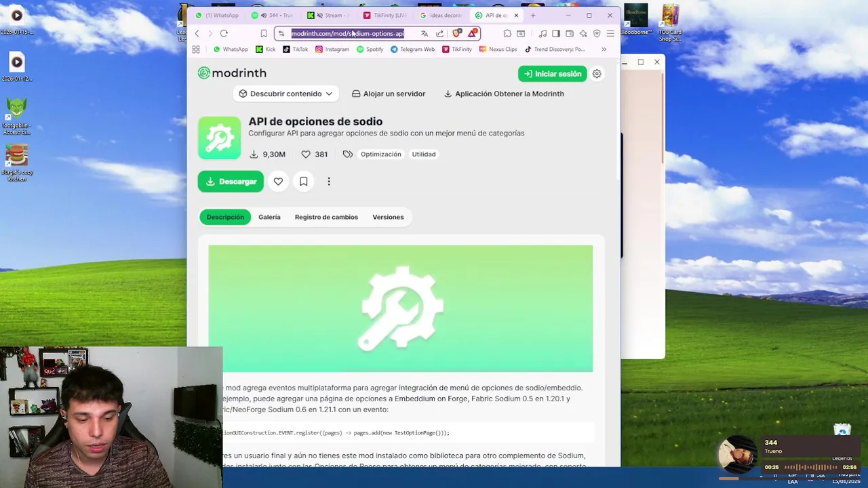Open the Trend Discovery bookmark

click(555, 49)
